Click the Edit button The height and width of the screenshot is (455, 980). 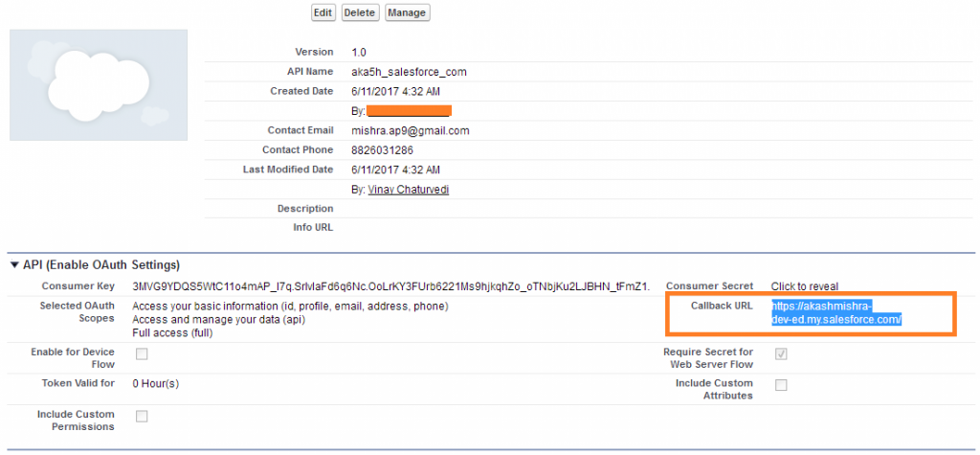pyautogui.click(x=323, y=12)
